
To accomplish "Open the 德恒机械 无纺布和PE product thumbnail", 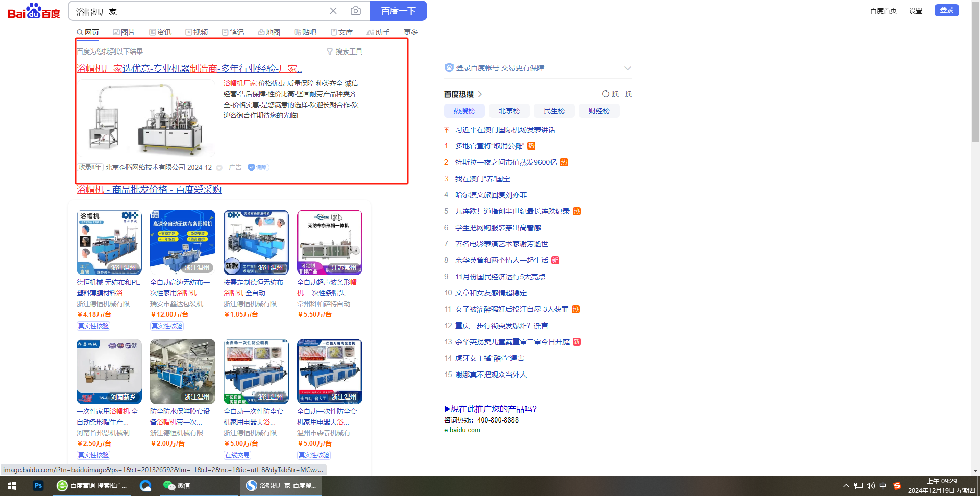I will [109, 242].
